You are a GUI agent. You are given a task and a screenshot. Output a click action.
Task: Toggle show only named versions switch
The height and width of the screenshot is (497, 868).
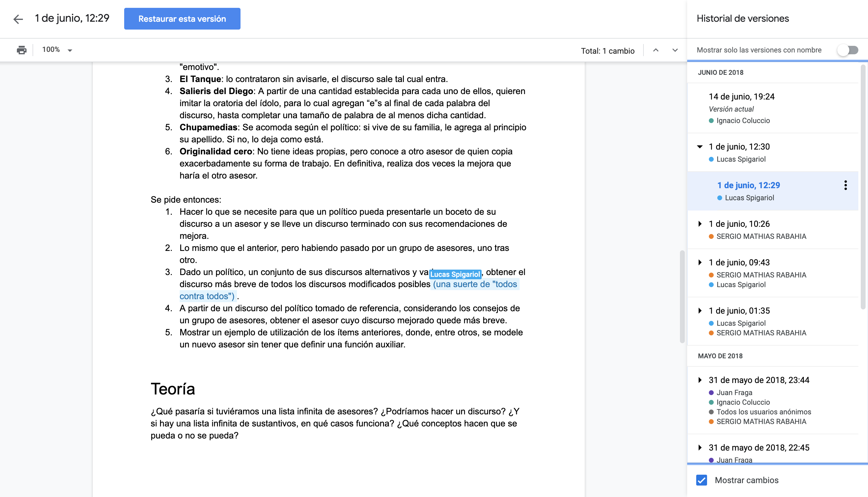coord(848,50)
